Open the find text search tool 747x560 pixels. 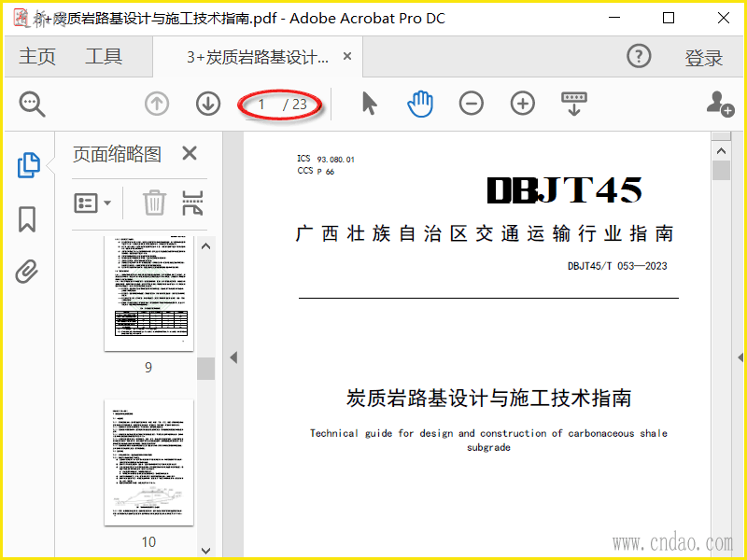[32, 104]
